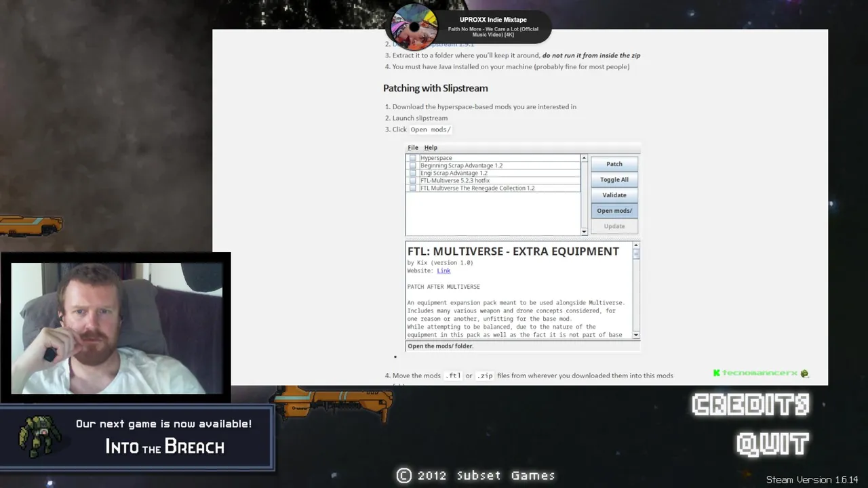Screen dimensions: 868x488
Task: Click the Open mods/ inline code text
Action: (431, 129)
